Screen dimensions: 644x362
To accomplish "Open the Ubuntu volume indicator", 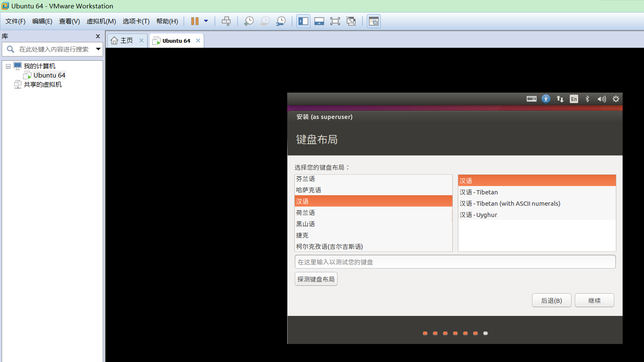I will tap(601, 99).
